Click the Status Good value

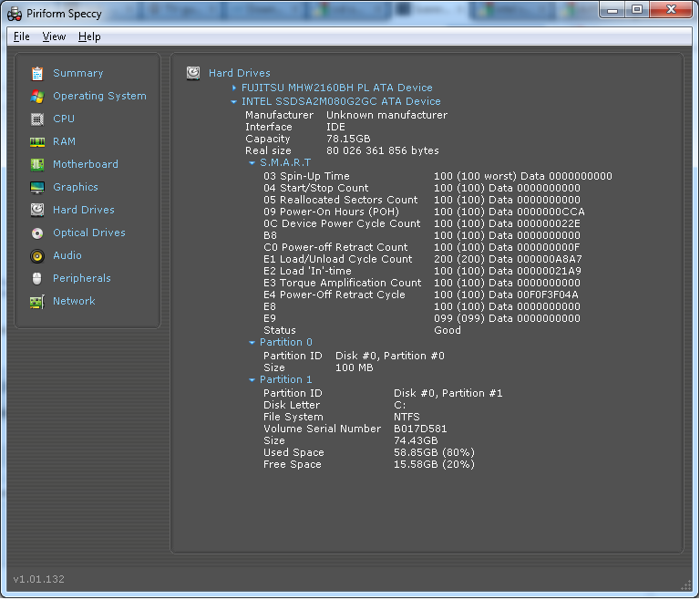(448, 331)
